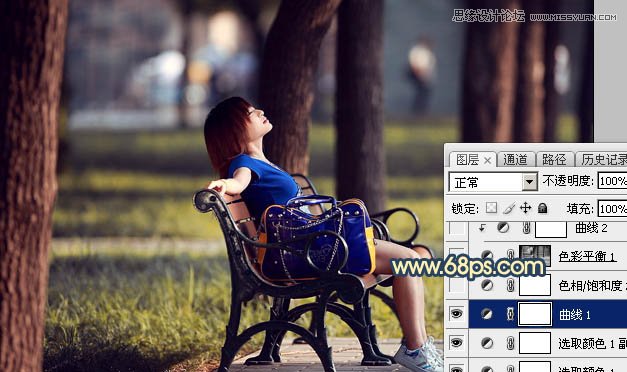Switch to the 通道 (Channels) tab

coord(515,160)
